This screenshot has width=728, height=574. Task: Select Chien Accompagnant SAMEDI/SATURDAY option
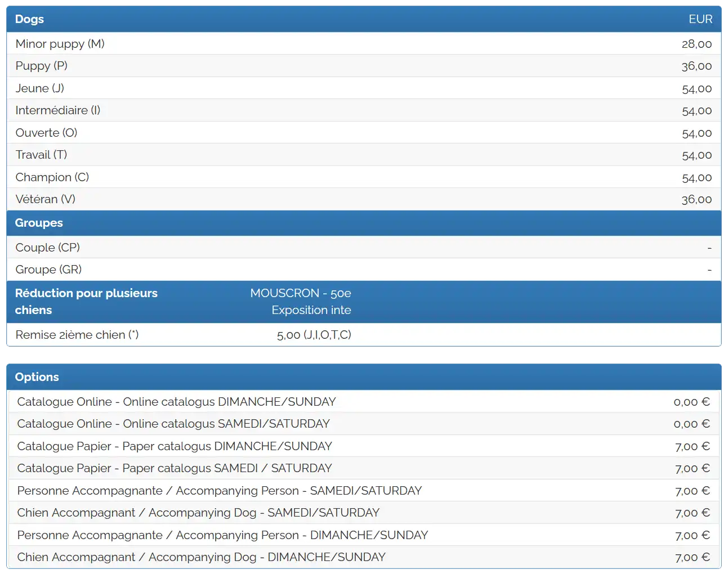[198, 513]
